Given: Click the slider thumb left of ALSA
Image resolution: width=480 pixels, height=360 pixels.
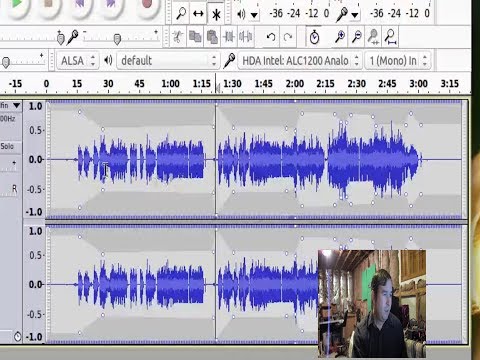Looking at the screenshot, I should 6,62.
